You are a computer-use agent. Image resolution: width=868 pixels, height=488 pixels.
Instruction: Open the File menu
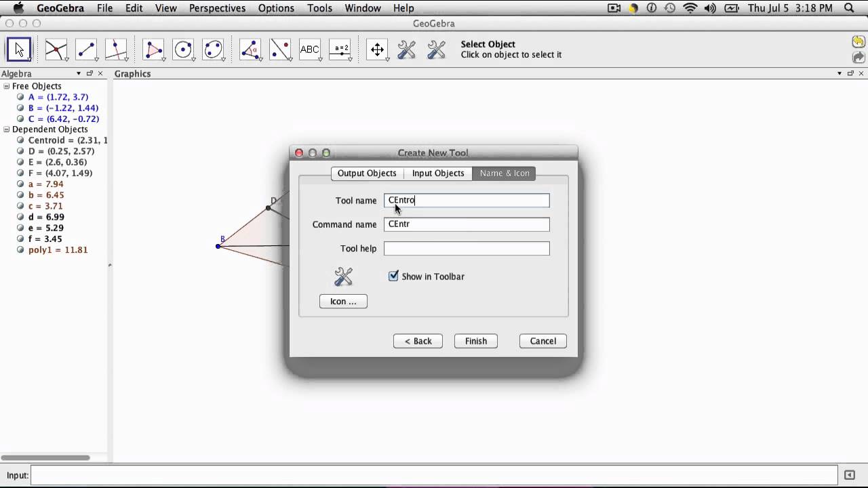[104, 8]
